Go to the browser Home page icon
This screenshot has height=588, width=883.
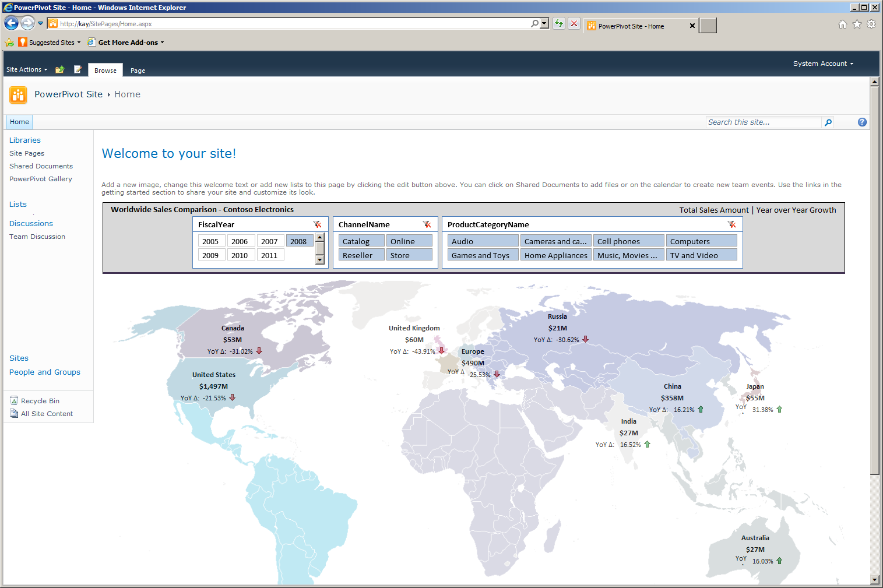point(843,24)
